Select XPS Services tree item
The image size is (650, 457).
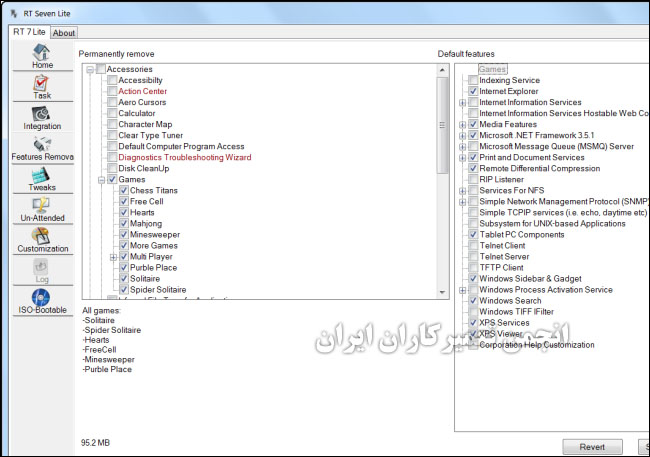point(504,323)
